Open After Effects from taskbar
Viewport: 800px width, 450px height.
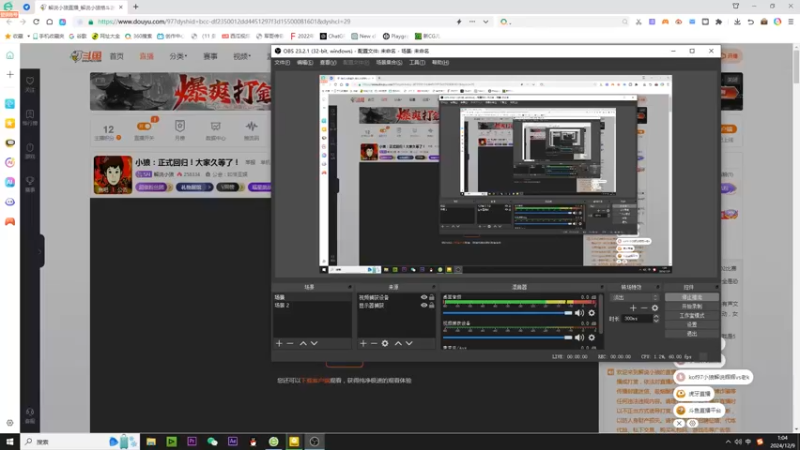pos(233,441)
